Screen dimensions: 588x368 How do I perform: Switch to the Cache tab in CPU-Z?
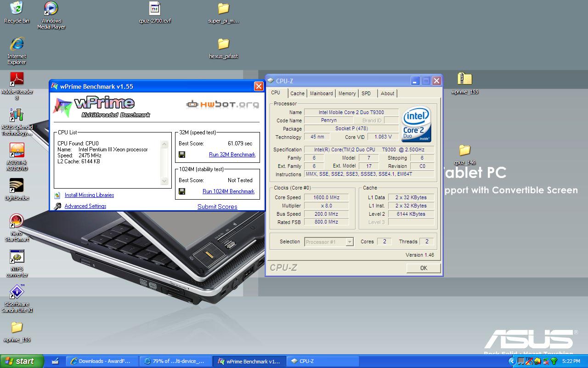(297, 93)
